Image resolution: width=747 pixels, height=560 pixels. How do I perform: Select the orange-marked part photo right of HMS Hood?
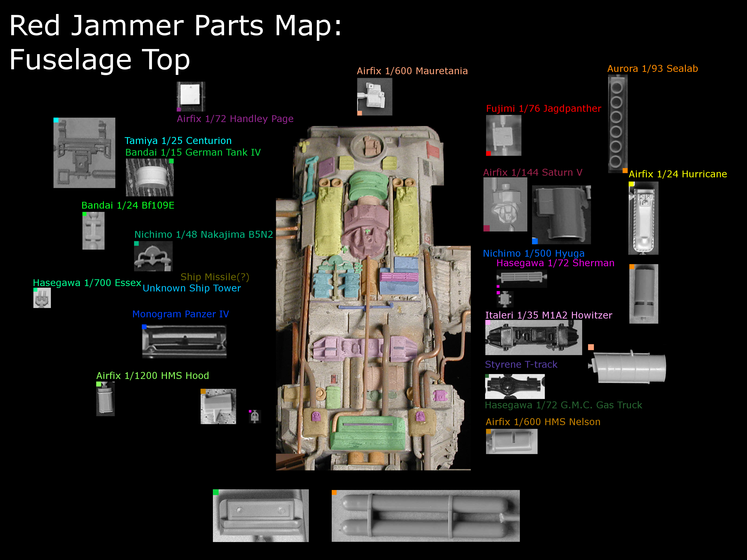(x=218, y=406)
